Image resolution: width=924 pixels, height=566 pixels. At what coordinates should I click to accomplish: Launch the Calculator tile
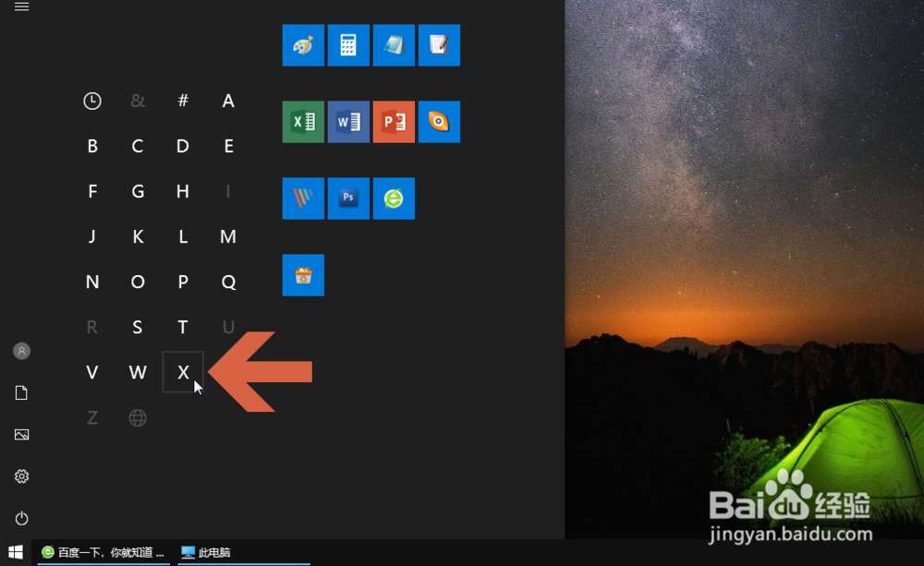pyautogui.click(x=348, y=45)
